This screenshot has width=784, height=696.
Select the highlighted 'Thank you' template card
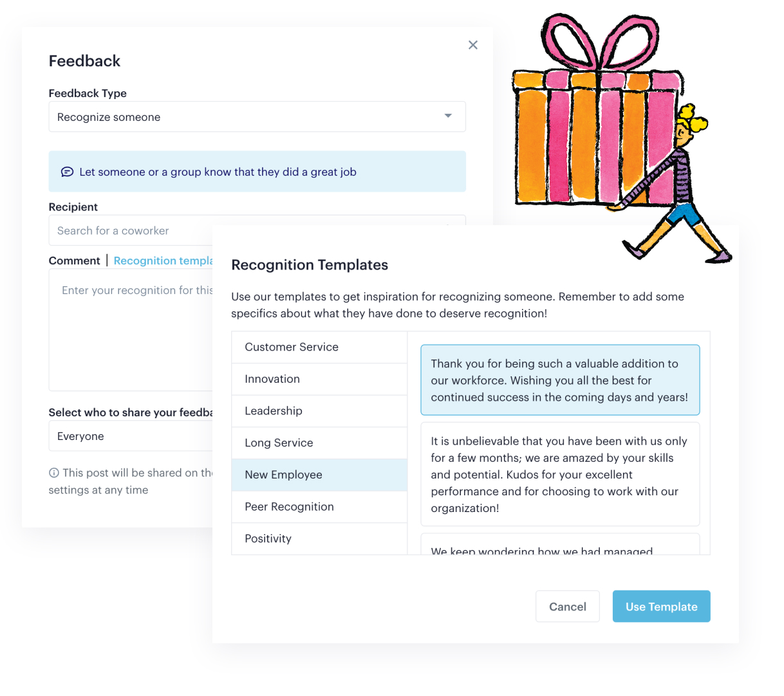tap(559, 380)
